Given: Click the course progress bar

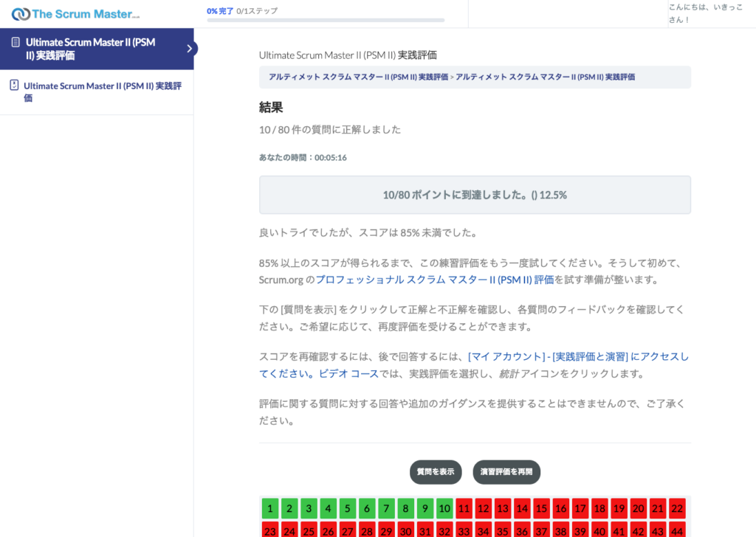Looking at the screenshot, I should coord(326,21).
